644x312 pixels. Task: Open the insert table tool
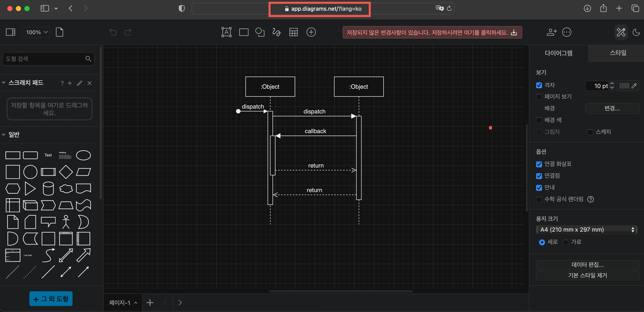pyautogui.click(x=294, y=32)
